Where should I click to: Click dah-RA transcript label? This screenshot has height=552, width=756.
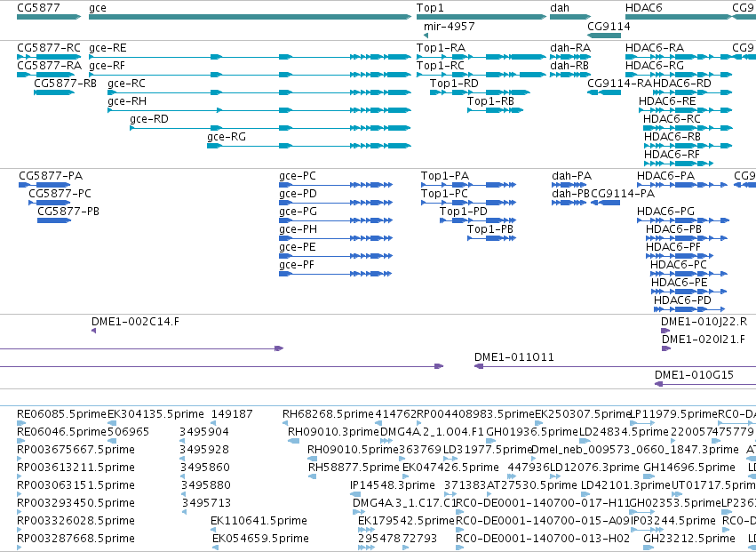570,48
